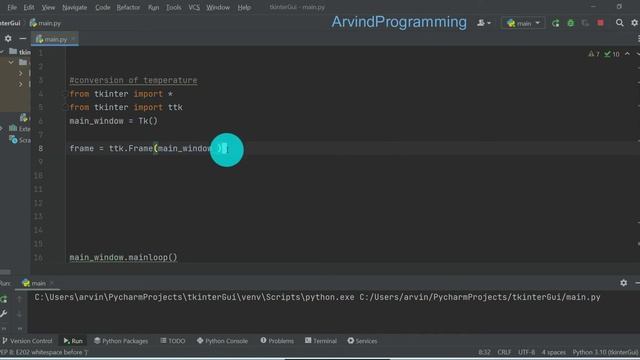Viewport: 640px width, 360px height.
Task: Open the Tools menu
Action: tap(173, 7)
